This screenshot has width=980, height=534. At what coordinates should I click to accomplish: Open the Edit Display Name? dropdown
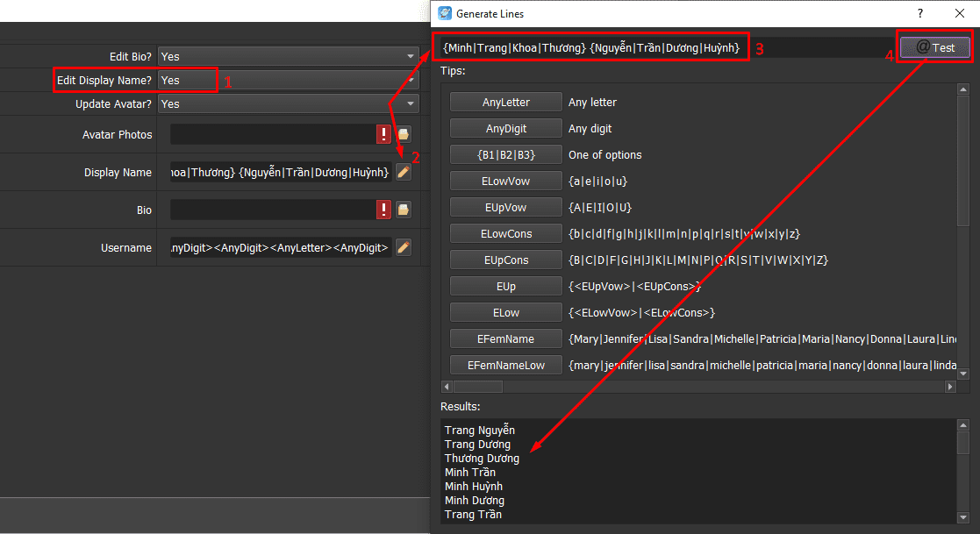409,80
